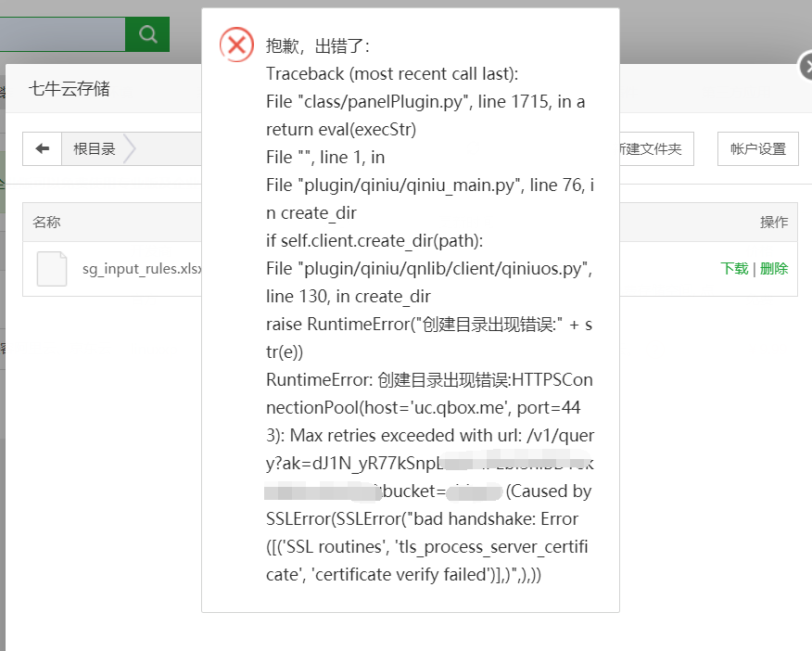Click the 七牛云存储 window title
812x651 pixels.
70,88
